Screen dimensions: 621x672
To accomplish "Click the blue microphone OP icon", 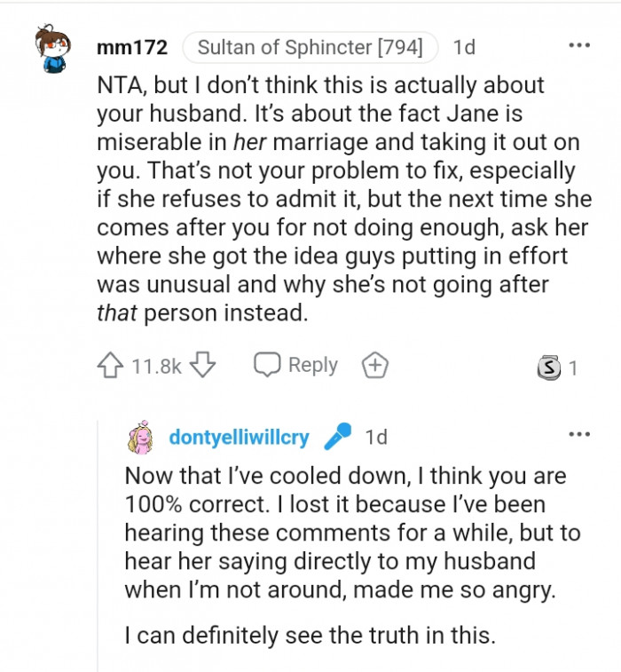I will click(x=337, y=437).
